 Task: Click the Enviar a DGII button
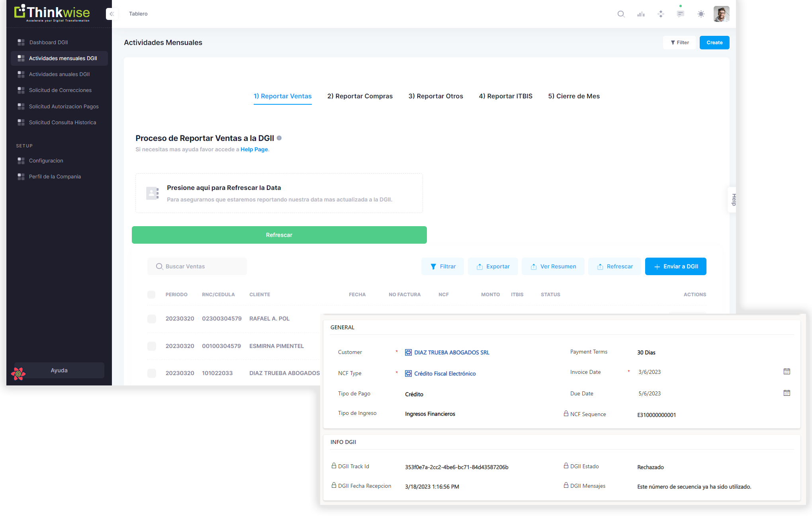pos(675,266)
